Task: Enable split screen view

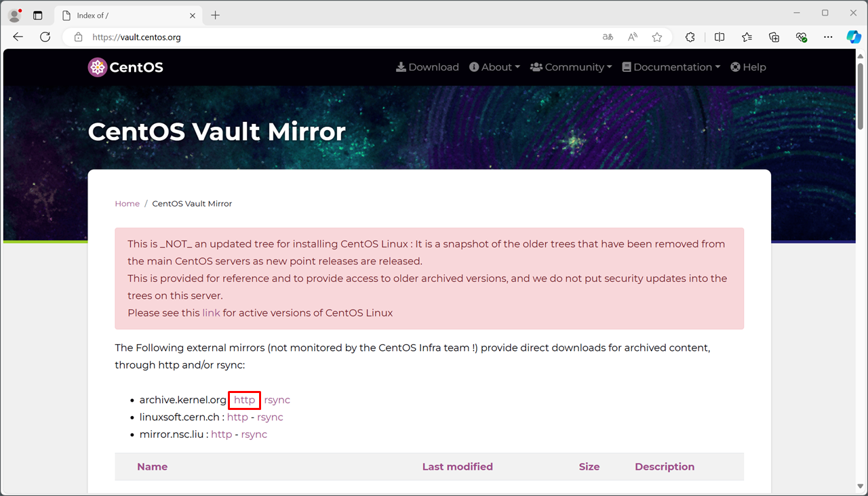Action: (x=719, y=37)
